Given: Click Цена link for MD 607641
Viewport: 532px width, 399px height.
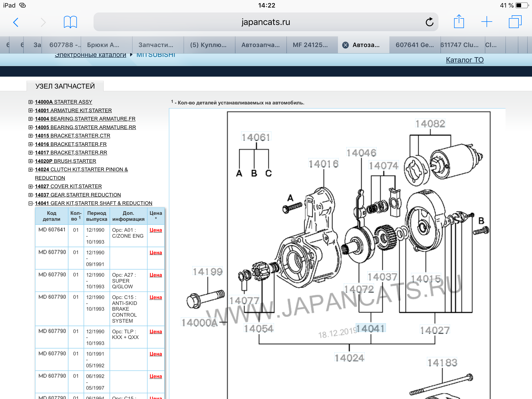Looking at the screenshot, I should tap(156, 230).
